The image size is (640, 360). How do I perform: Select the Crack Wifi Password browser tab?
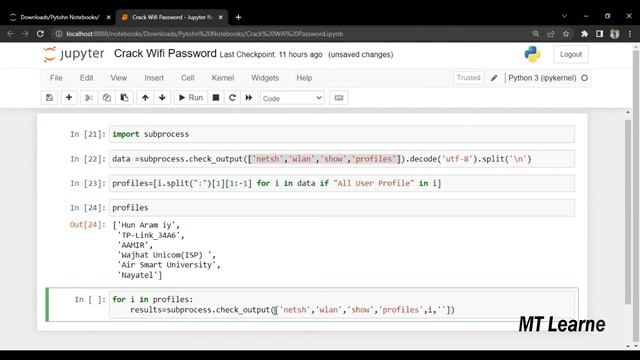(172, 17)
